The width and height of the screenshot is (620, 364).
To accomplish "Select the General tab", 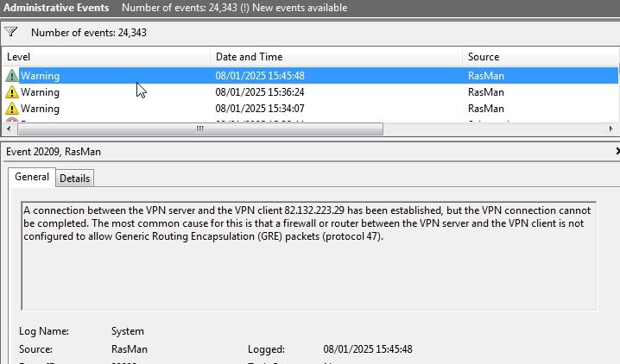I will coord(32,177).
